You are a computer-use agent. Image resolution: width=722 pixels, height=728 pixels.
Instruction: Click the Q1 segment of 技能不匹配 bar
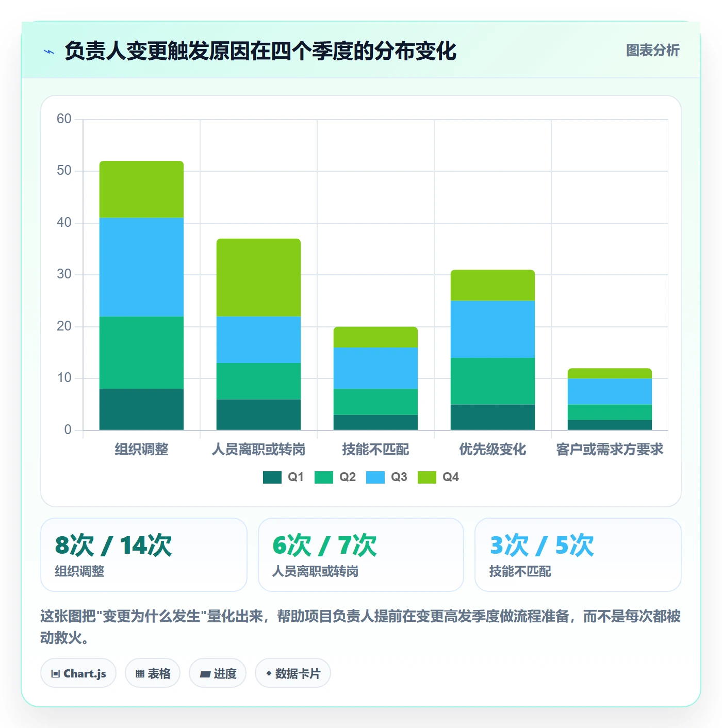tap(375, 422)
